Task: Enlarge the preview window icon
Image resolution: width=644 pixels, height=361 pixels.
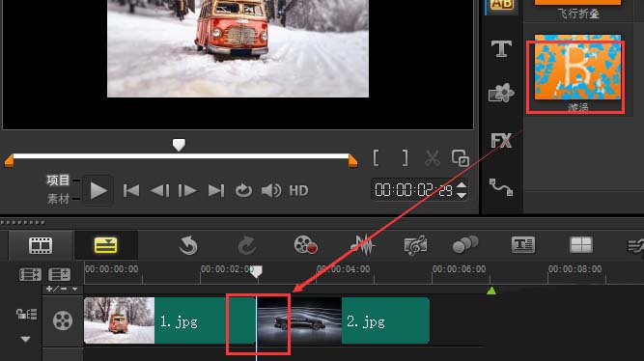Action: [460, 158]
